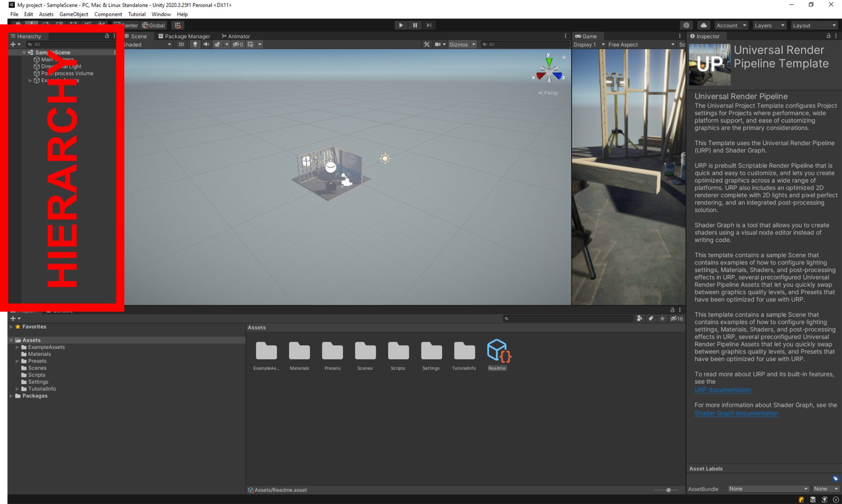Open Shader Graph documentation link
The height and width of the screenshot is (504, 842).
point(736,413)
